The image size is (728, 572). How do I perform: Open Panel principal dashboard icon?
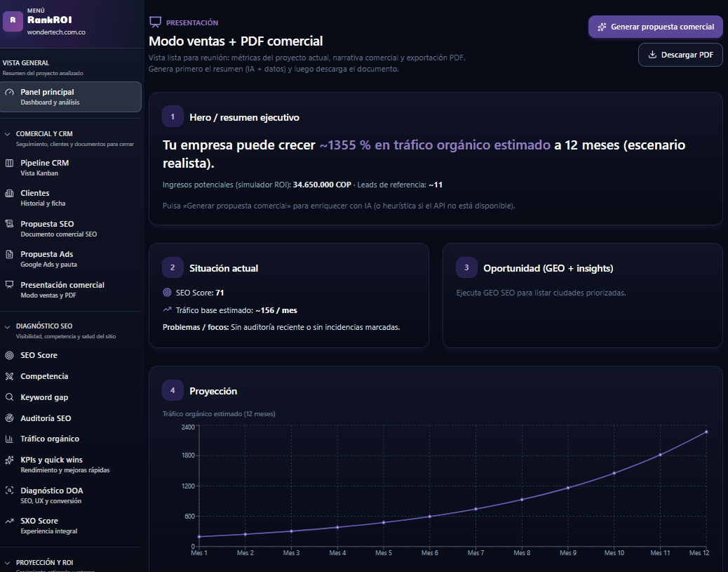[x=9, y=93]
